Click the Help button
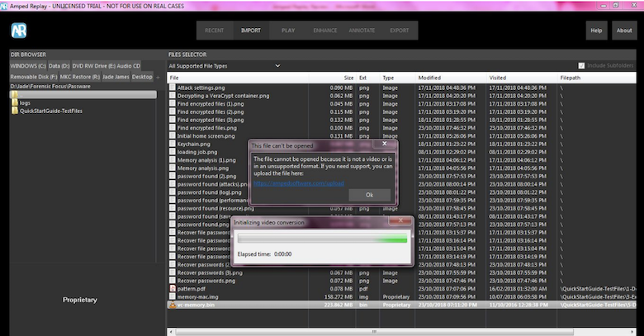 [596, 31]
